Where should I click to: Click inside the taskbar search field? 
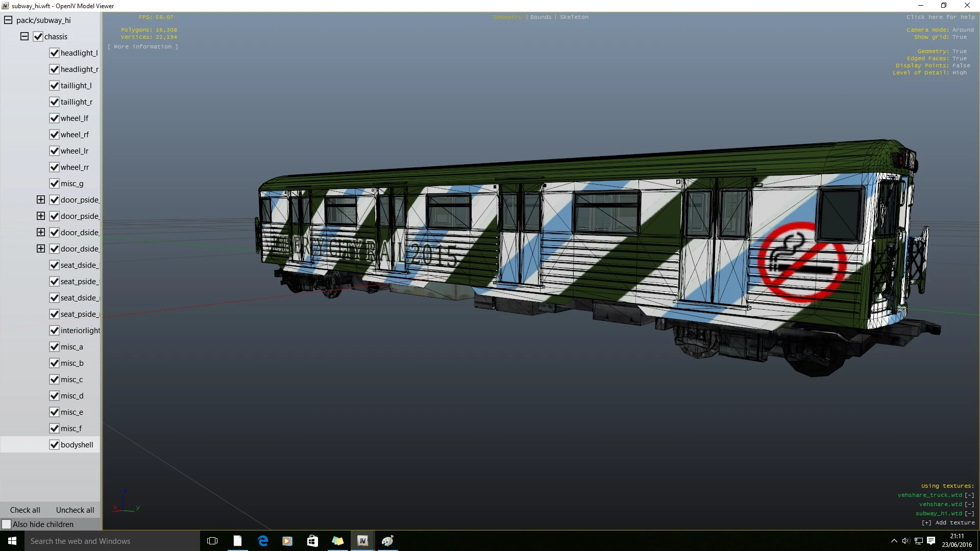pyautogui.click(x=102, y=541)
